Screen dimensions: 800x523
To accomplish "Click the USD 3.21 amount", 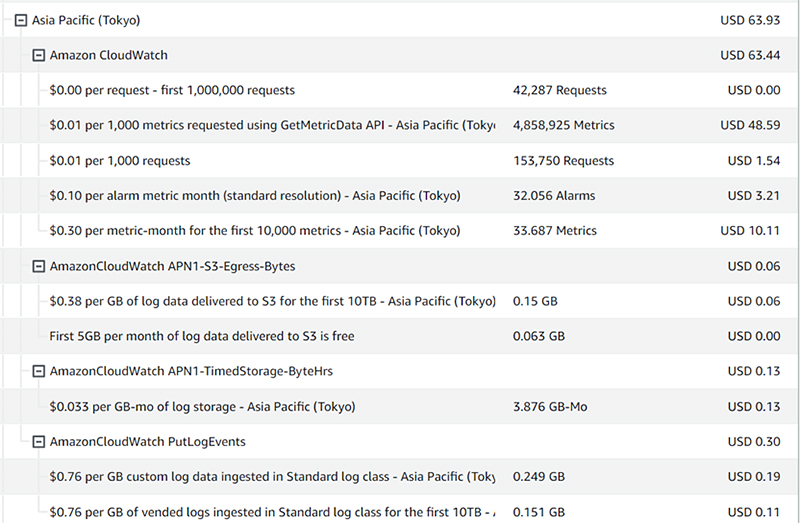I will [x=754, y=196].
